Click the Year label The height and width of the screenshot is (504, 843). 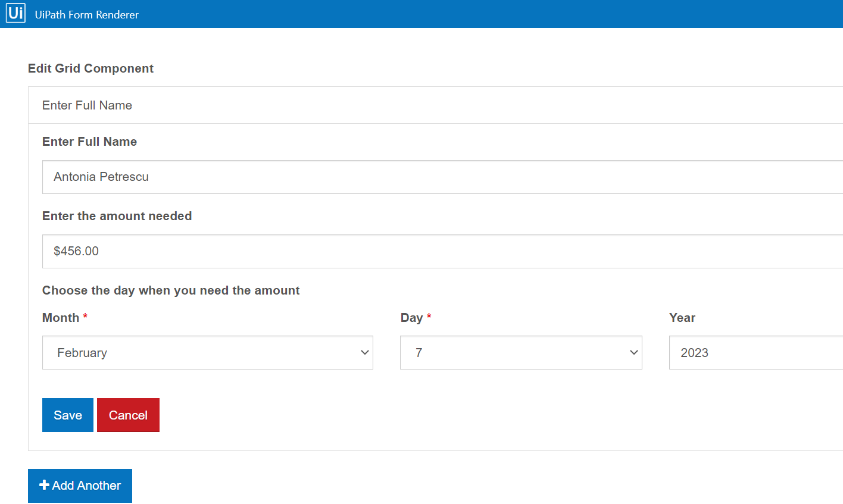(682, 318)
